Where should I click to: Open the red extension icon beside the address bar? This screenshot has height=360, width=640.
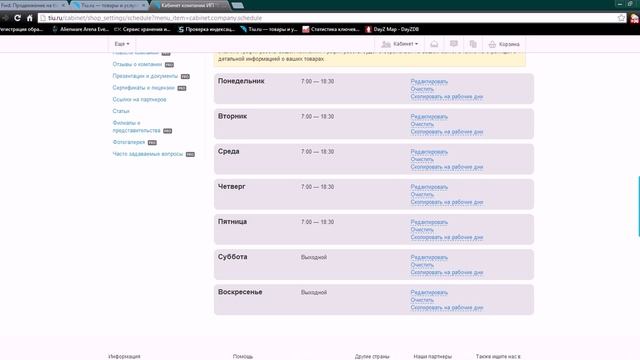pos(635,18)
